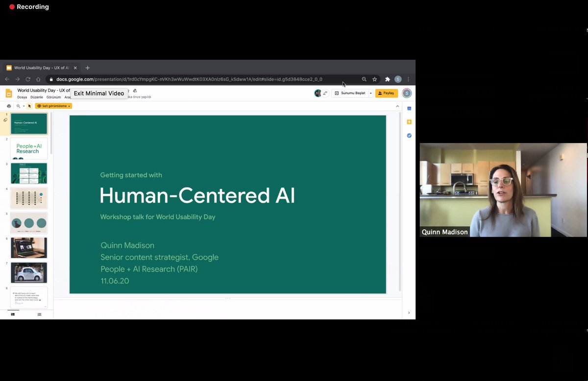Go back using the browser back arrow
The height and width of the screenshot is (381, 588).
click(x=7, y=79)
